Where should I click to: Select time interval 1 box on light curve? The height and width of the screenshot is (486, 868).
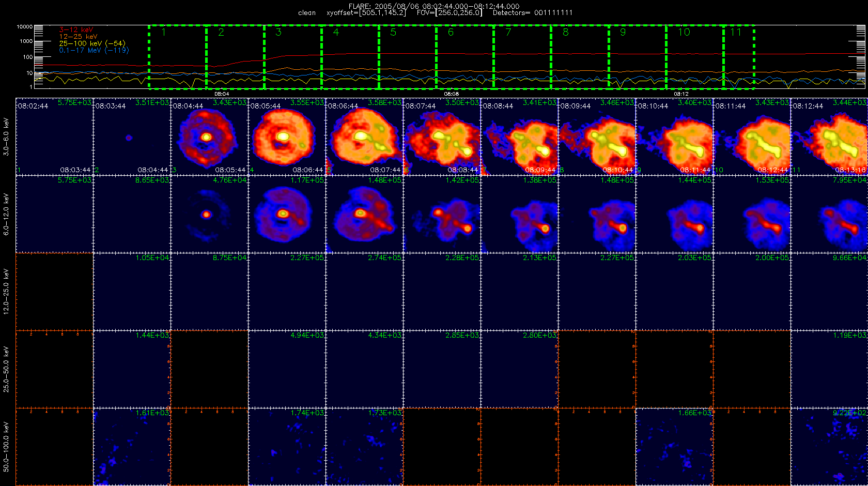tap(178, 57)
